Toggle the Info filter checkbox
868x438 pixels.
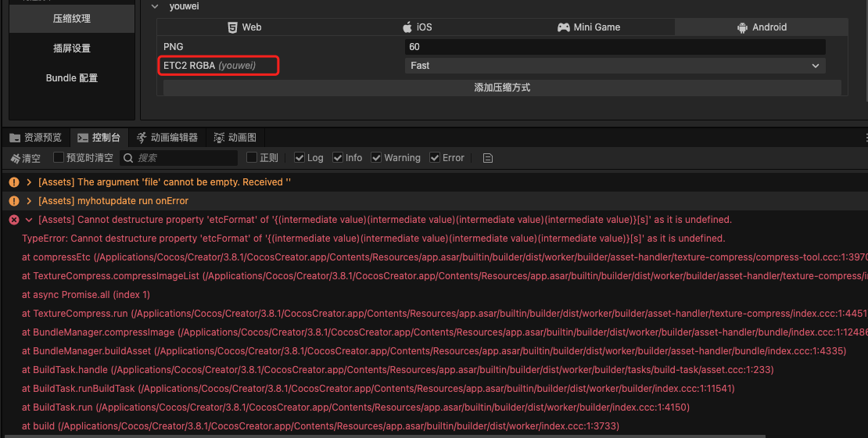(x=338, y=158)
